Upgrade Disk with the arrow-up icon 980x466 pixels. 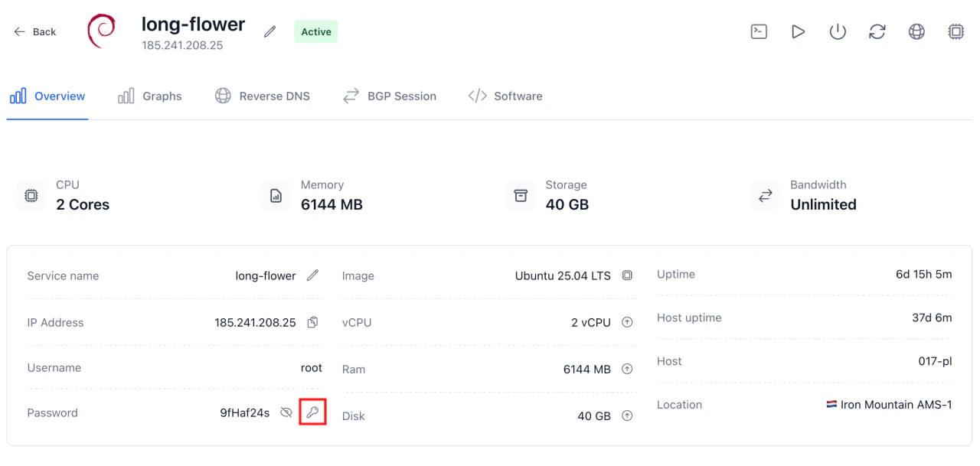point(627,415)
